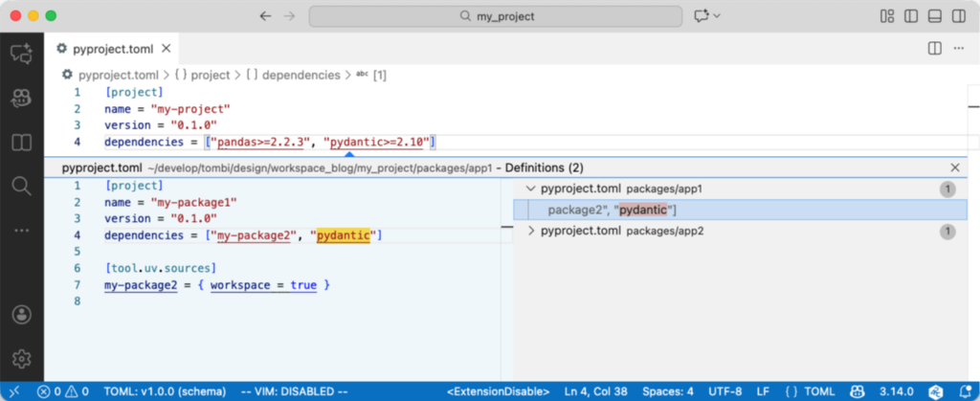Click the my_project search field

tap(495, 16)
